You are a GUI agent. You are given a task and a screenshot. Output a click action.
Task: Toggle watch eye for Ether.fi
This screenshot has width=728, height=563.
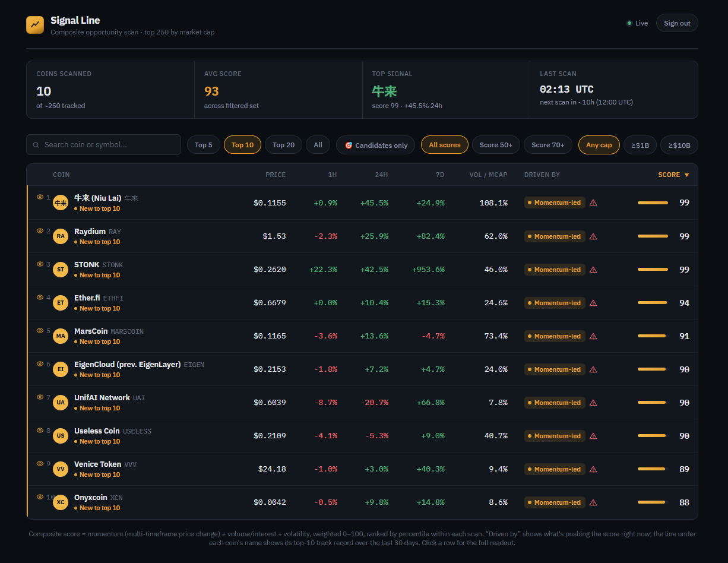click(x=40, y=297)
